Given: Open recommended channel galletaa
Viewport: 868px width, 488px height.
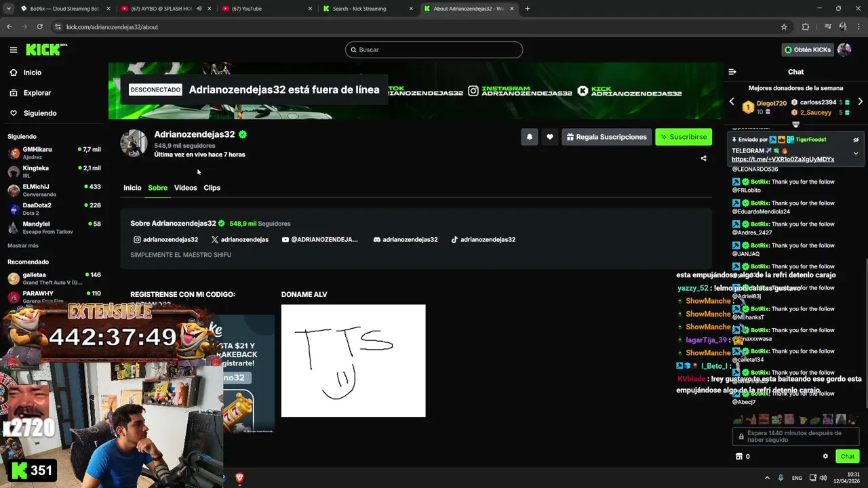Looking at the screenshot, I should [x=54, y=278].
